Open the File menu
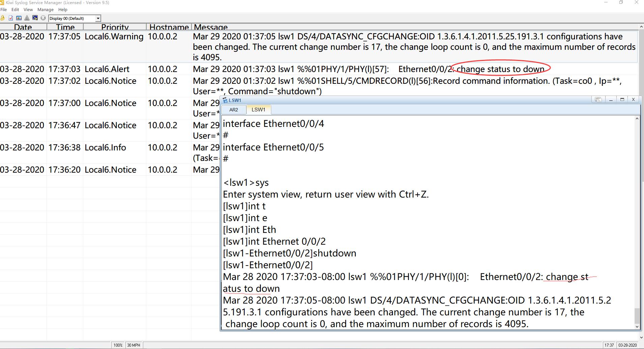 click(x=4, y=10)
